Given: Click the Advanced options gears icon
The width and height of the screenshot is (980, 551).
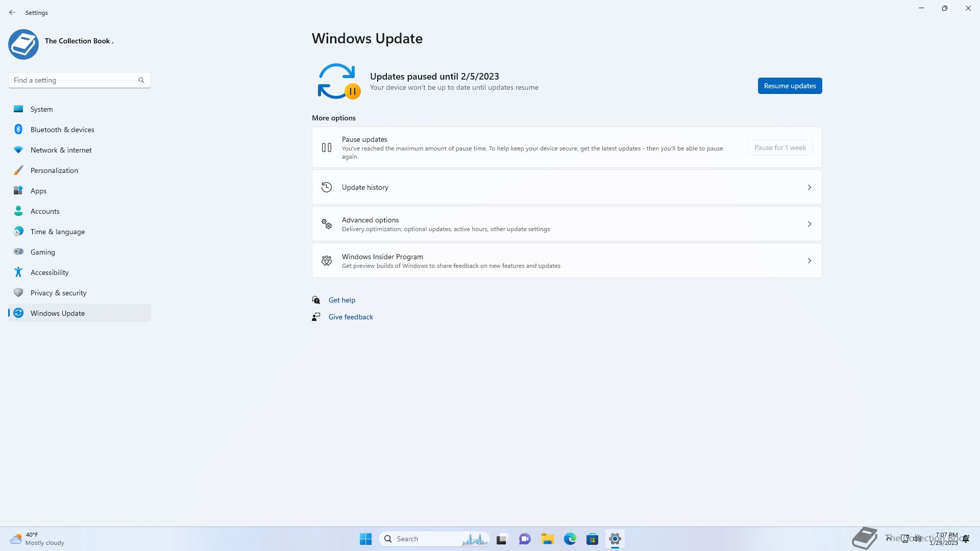Looking at the screenshot, I should point(327,224).
